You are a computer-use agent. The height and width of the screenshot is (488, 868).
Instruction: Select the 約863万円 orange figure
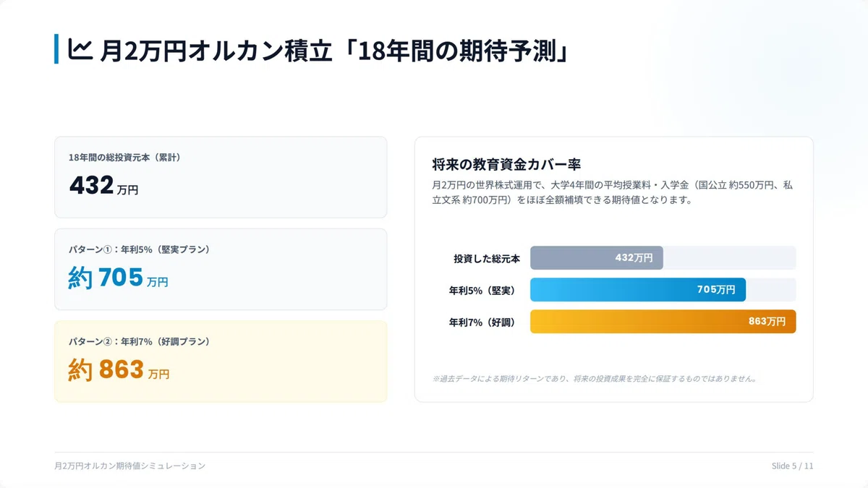pyautogui.click(x=119, y=369)
